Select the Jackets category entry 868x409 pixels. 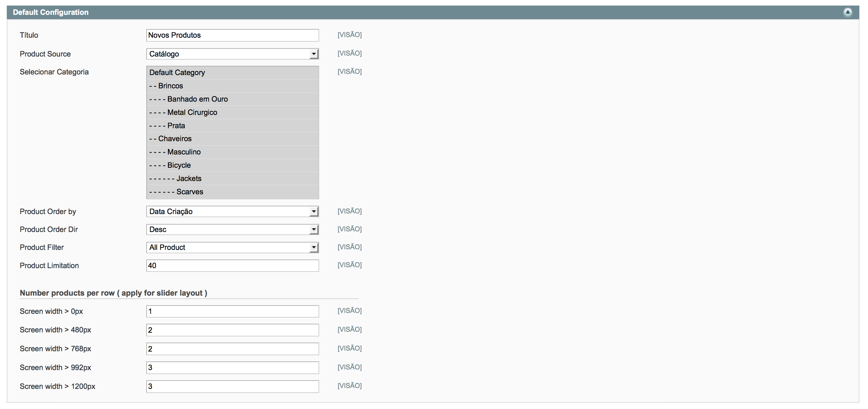(189, 178)
